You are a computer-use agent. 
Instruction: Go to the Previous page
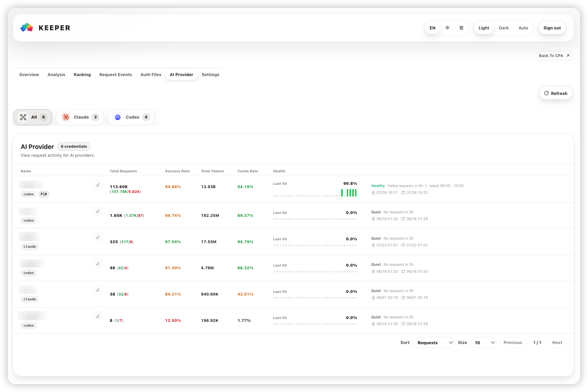pos(513,342)
